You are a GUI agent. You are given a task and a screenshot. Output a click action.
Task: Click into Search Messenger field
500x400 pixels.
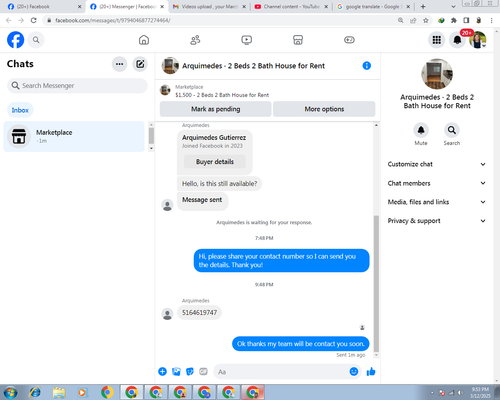point(77,86)
